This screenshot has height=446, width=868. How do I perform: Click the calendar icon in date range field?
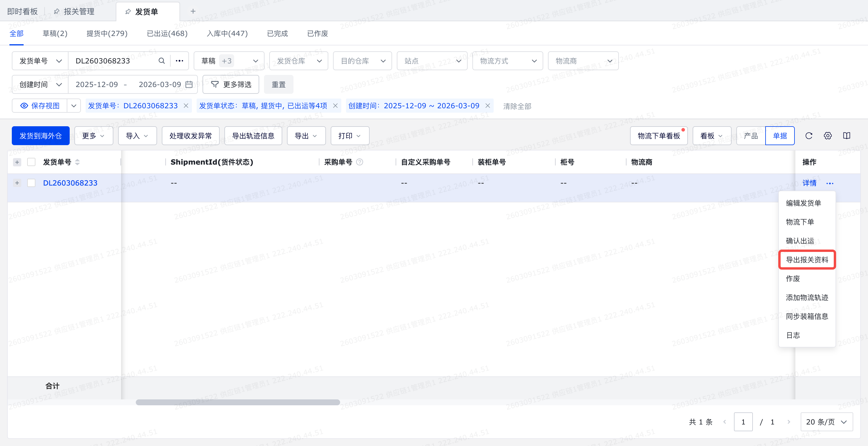[x=189, y=84]
